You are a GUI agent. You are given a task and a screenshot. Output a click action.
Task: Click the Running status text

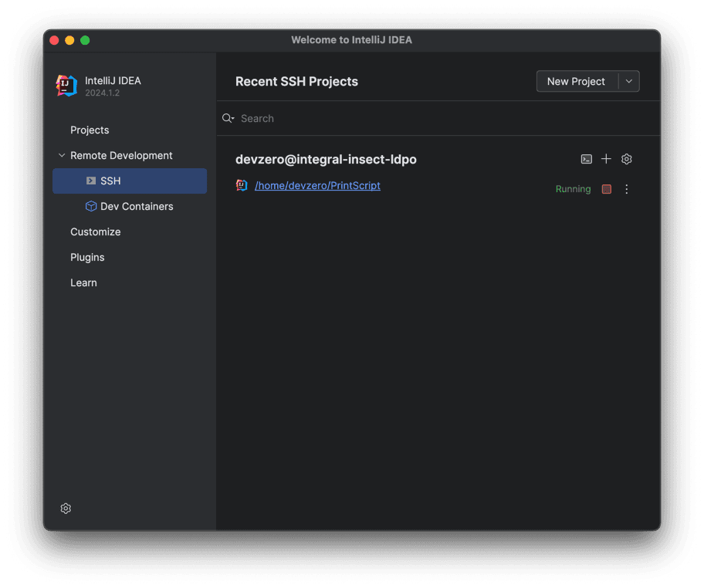573,189
